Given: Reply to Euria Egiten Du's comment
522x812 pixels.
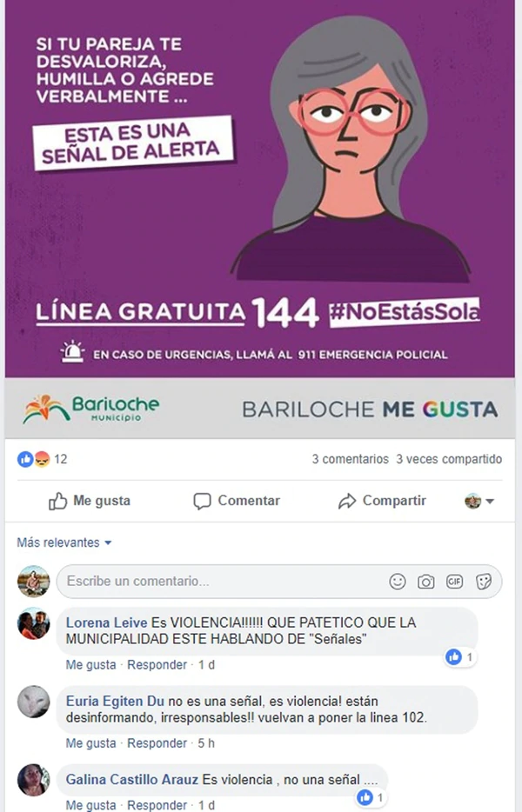Looking at the screenshot, I should click(x=157, y=743).
